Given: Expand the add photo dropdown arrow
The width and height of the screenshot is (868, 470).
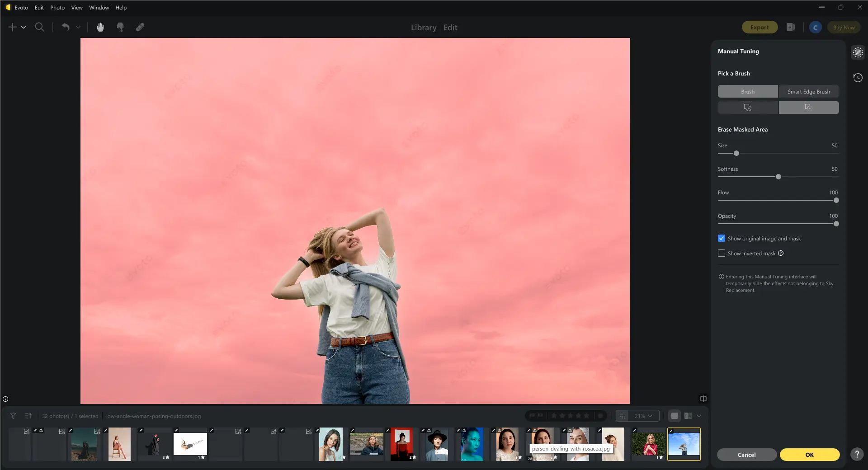Looking at the screenshot, I should [24, 27].
